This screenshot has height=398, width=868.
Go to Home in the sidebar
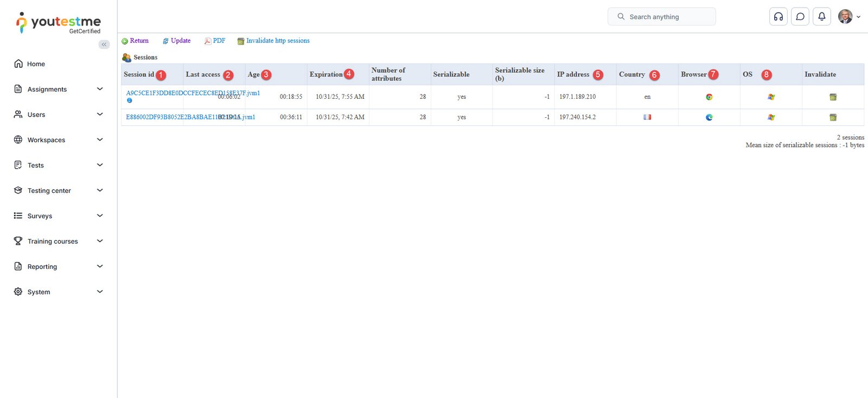[36, 64]
